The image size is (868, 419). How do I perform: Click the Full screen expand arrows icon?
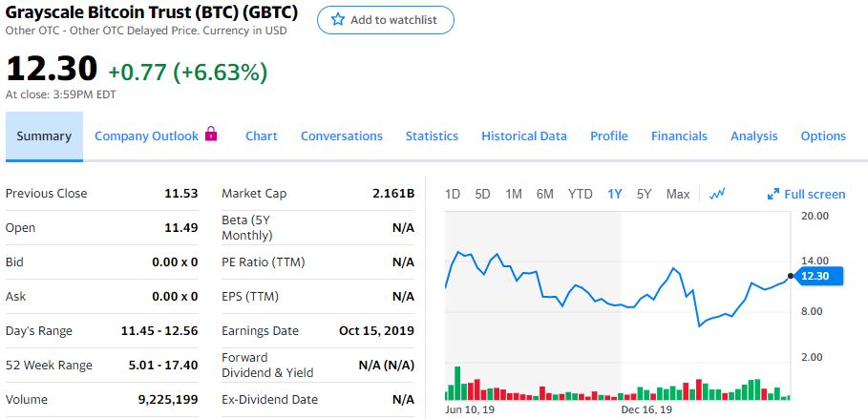click(773, 195)
